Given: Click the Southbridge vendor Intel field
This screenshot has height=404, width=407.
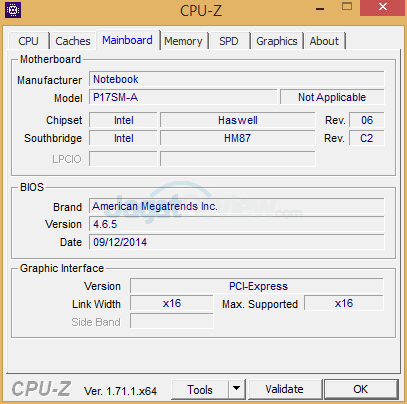Looking at the screenshot, I should [123, 138].
